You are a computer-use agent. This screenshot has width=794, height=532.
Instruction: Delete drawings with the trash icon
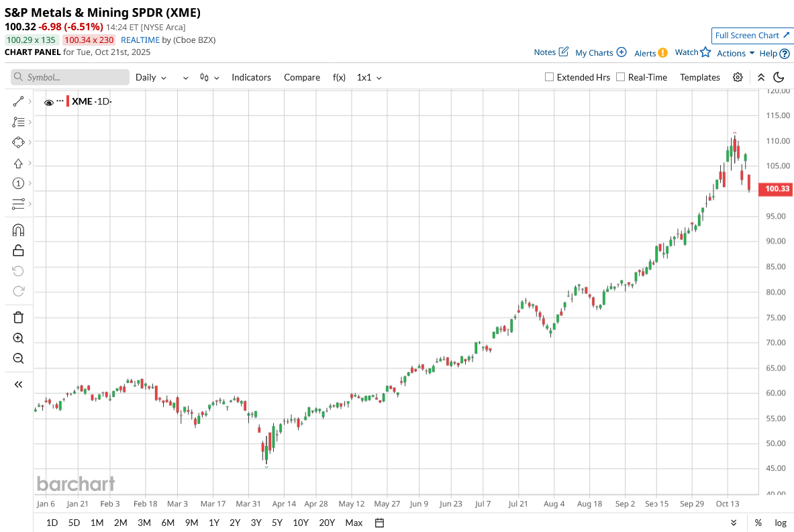pos(18,317)
